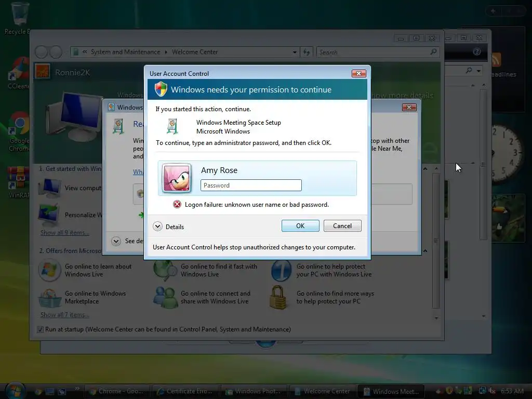Click the Meeting Space easel icon beside heading
Viewport: 532px width, 399px height.
118,126
